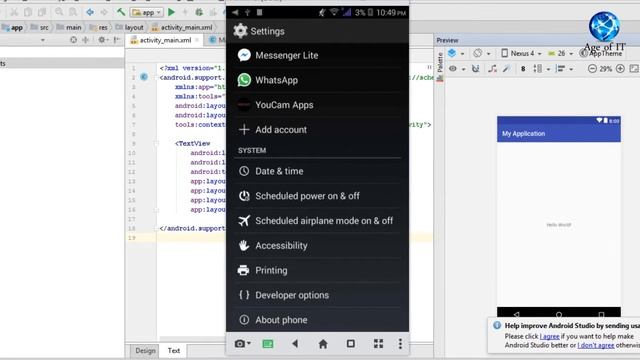
Task: Click the Clear All Constraints icon
Action: [493, 69]
